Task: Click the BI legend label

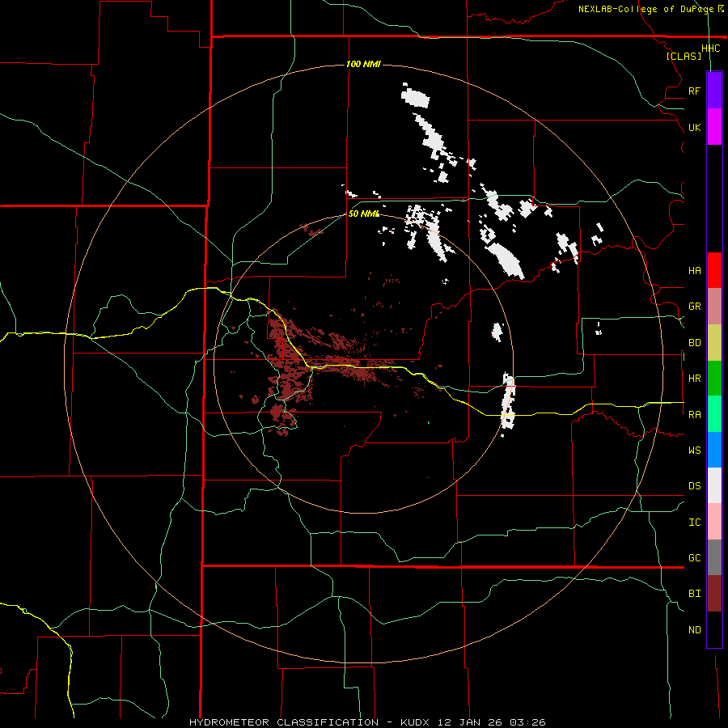Action: [x=695, y=594]
